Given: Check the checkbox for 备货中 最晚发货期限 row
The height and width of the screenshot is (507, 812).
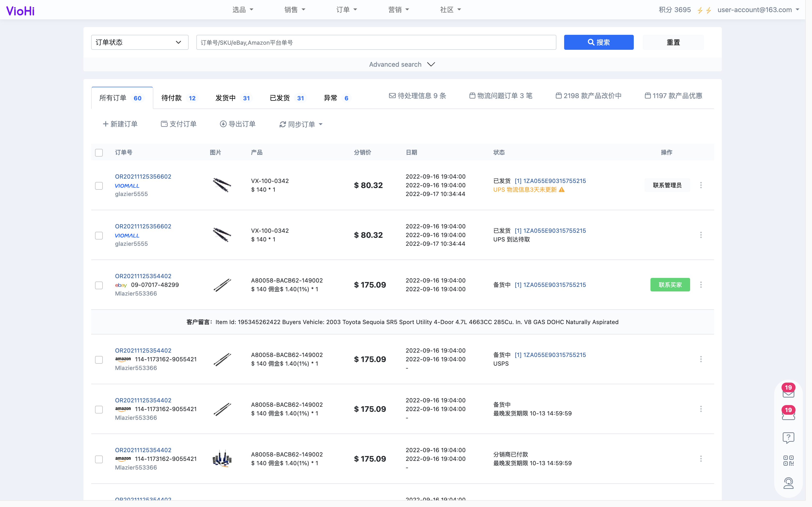Looking at the screenshot, I should tap(99, 410).
